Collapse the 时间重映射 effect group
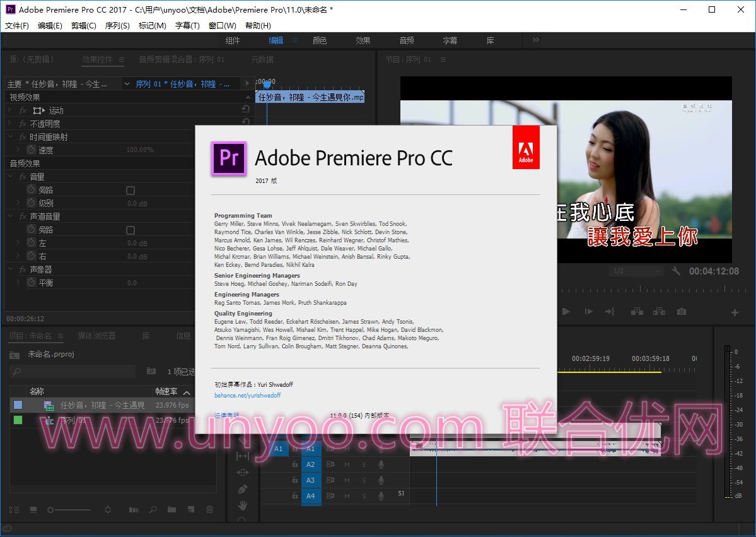This screenshot has width=756, height=537. pos(9,137)
